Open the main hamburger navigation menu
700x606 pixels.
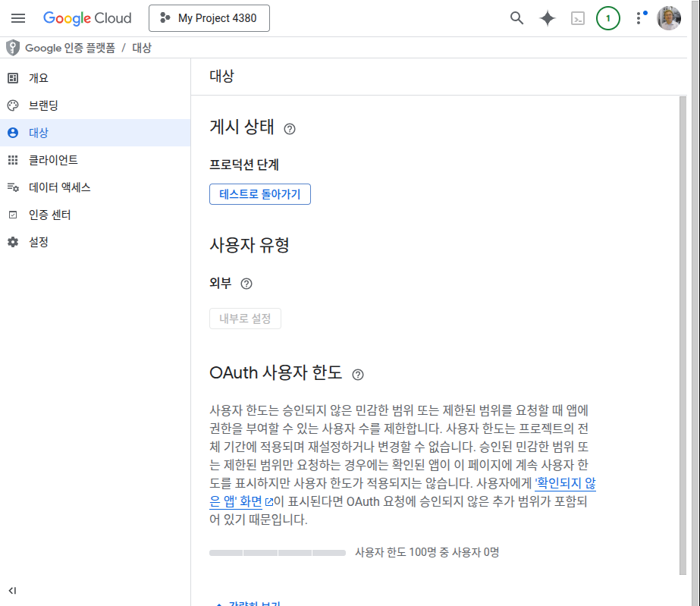coord(18,18)
